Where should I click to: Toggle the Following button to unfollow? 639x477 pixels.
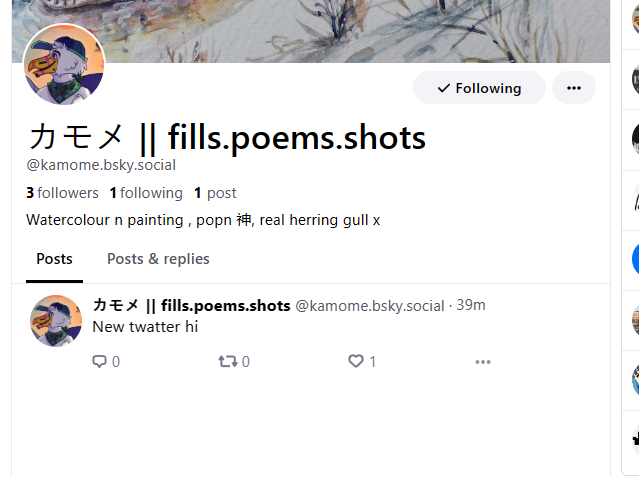[479, 88]
